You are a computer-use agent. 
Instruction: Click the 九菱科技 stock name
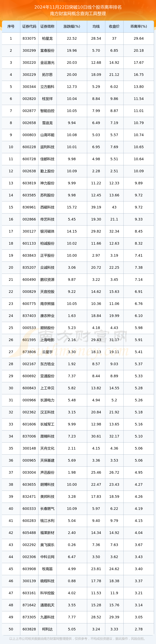tap(47, 617)
